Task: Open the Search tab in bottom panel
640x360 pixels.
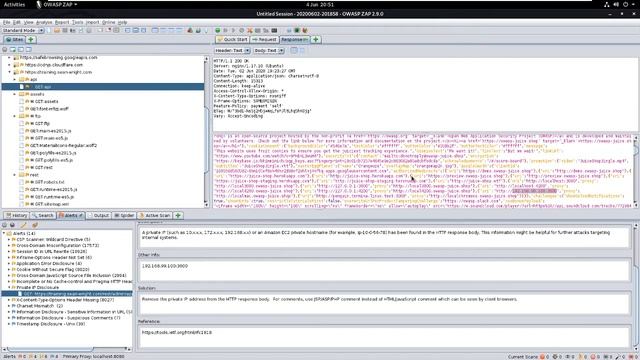Action: [43, 216]
